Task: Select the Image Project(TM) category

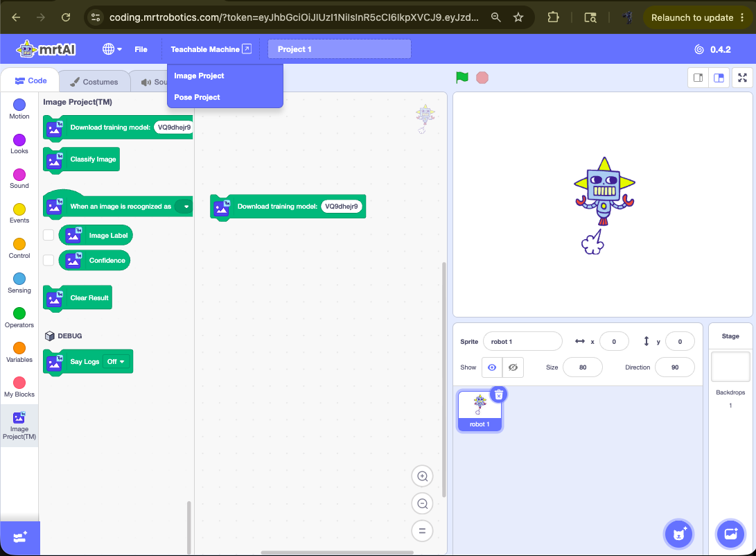Action: (19, 426)
